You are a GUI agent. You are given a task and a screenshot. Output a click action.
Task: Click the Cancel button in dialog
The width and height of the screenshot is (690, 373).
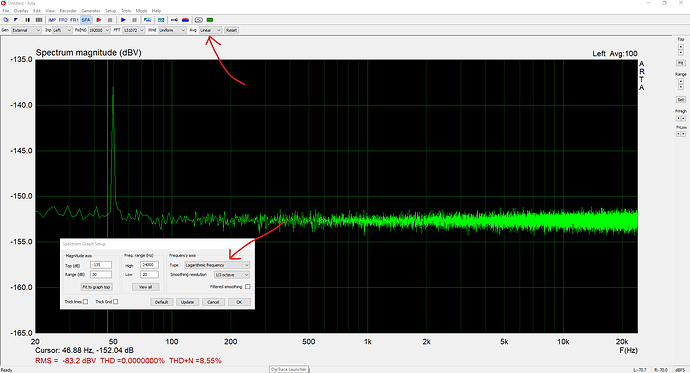(213, 302)
